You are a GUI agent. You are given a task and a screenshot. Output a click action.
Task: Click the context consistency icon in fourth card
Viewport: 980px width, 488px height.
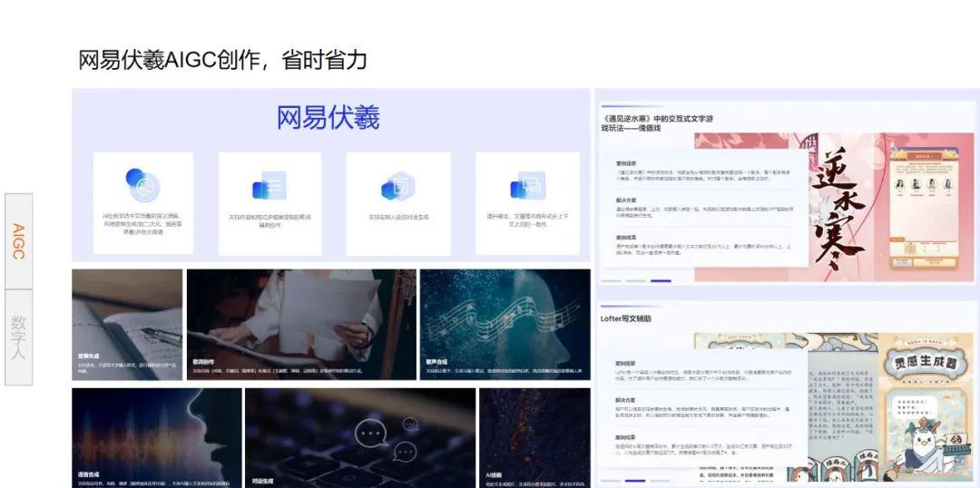(x=527, y=186)
